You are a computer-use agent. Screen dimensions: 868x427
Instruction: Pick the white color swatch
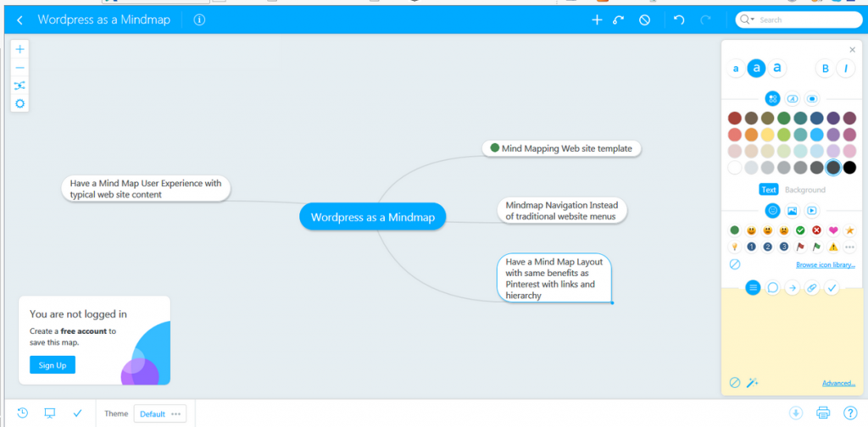pos(735,168)
